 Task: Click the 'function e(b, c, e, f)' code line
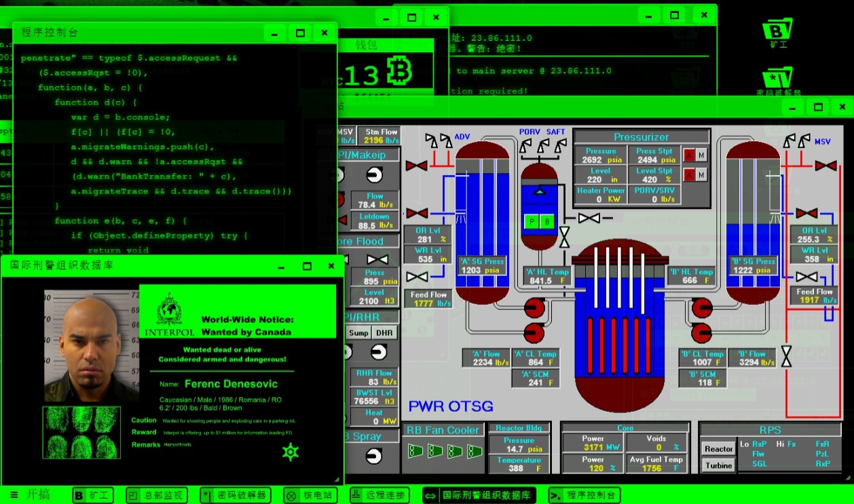tap(120, 221)
